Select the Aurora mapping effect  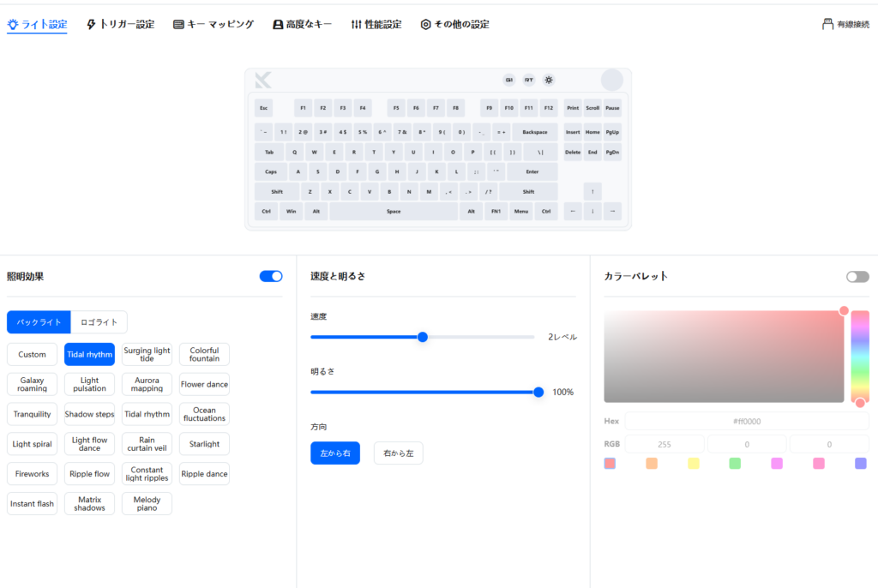(147, 384)
